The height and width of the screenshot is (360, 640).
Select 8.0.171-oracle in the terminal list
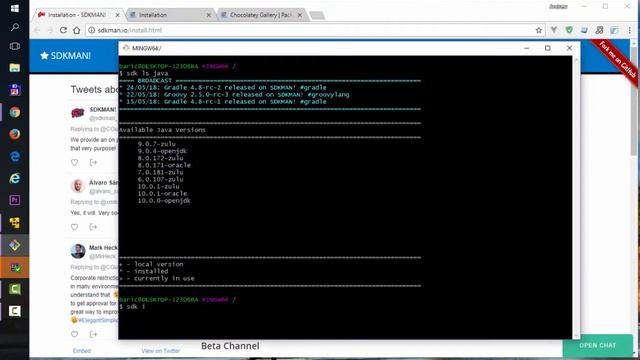164,165
